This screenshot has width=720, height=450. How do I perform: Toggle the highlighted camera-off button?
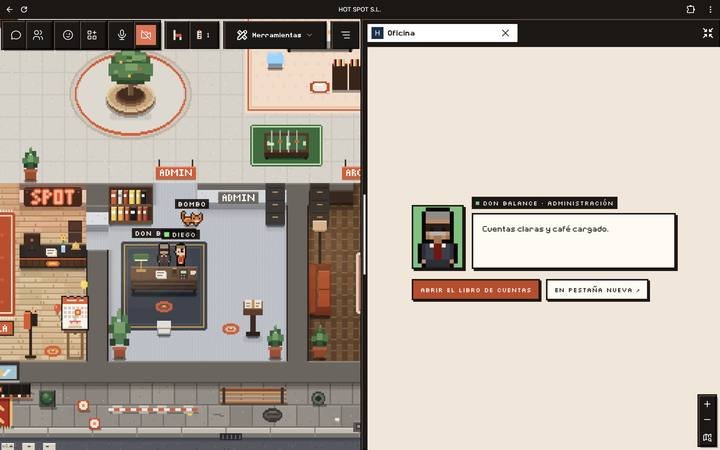tap(146, 35)
